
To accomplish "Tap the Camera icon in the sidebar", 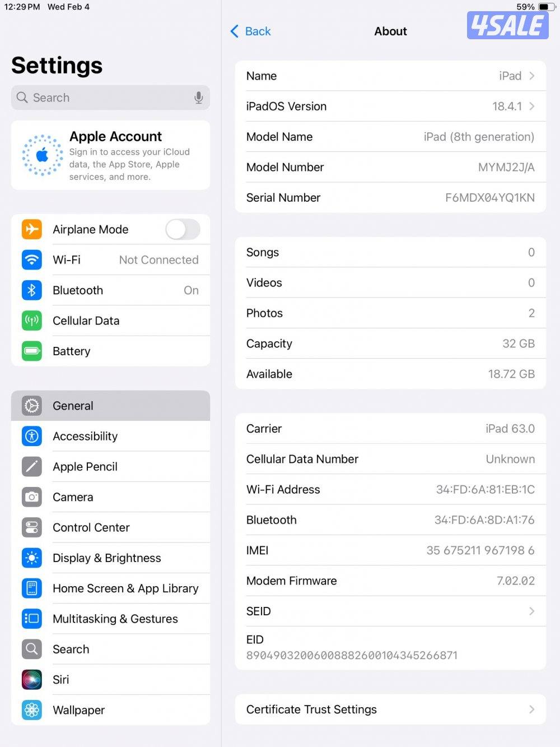I will (x=32, y=497).
